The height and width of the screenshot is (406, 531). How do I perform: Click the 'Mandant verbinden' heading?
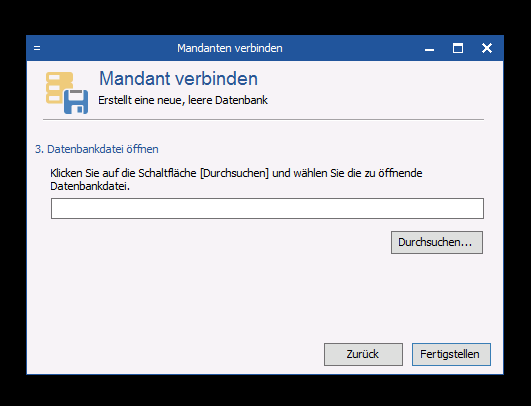(178, 79)
